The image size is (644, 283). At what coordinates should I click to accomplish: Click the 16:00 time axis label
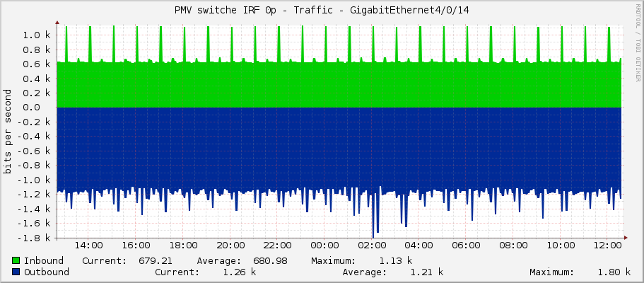(136, 246)
